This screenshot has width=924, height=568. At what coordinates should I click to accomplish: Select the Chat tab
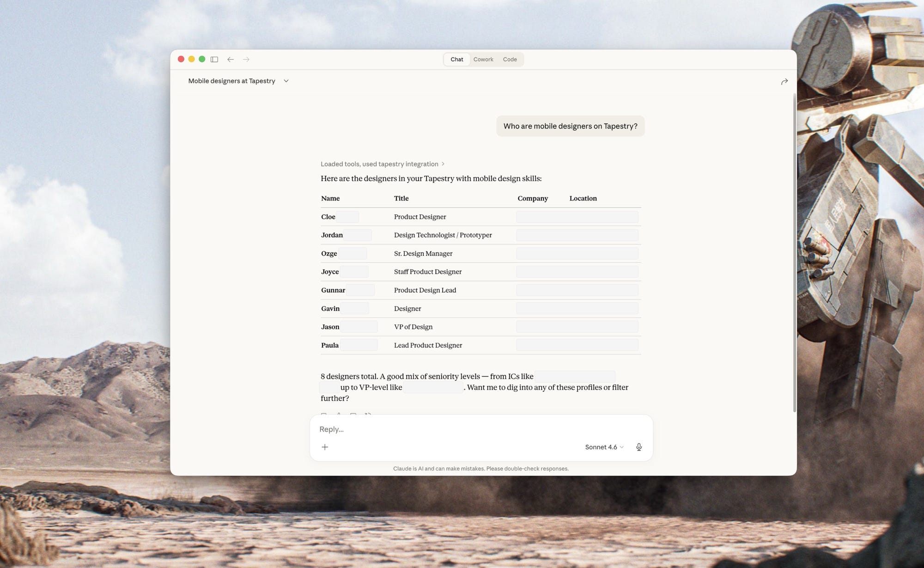coord(456,59)
